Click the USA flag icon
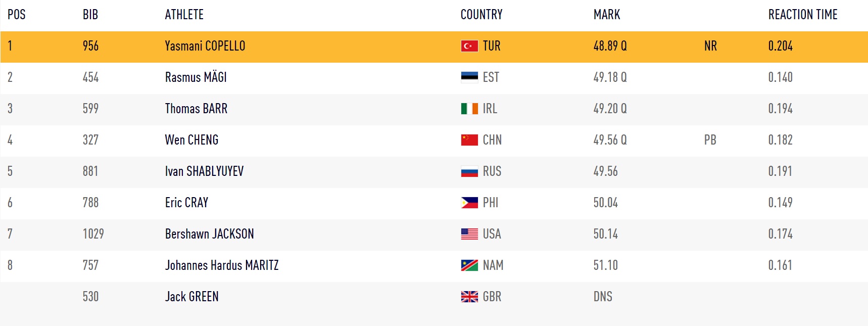868x326 pixels. click(469, 234)
